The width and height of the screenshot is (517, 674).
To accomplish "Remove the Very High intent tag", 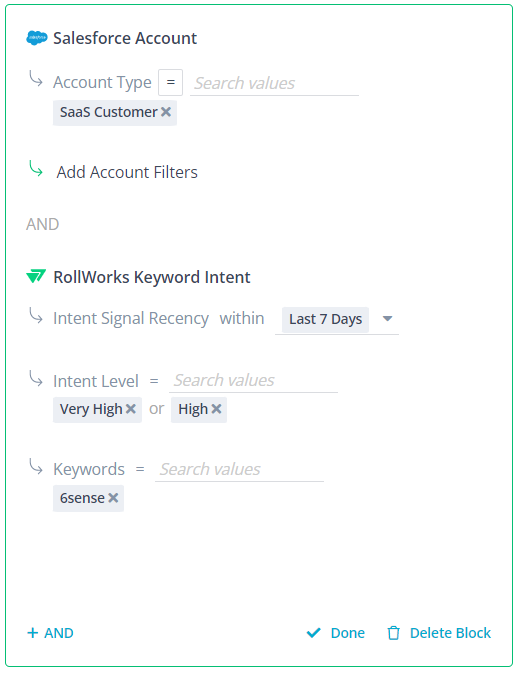I will pos(131,409).
